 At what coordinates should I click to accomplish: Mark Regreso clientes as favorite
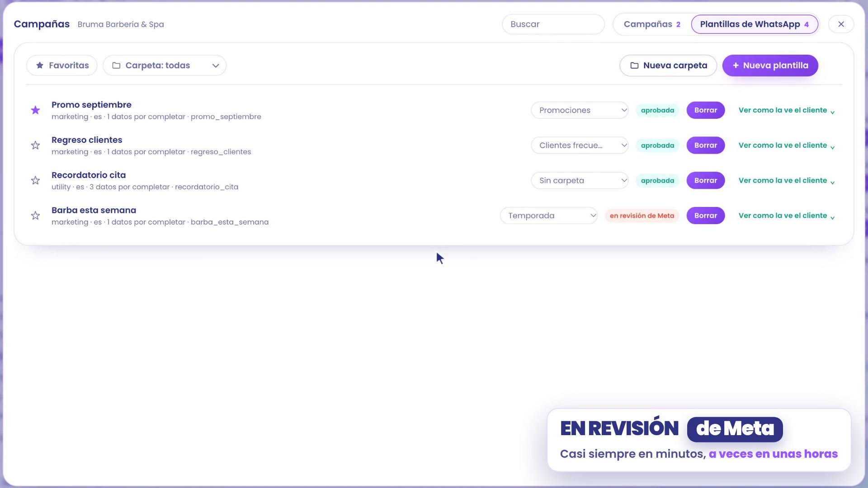(35, 145)
